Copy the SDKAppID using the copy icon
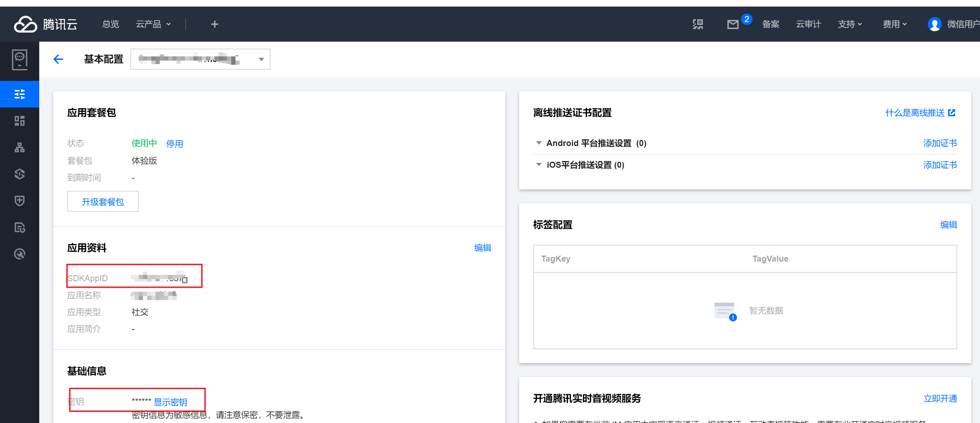Viewport: 980px width, 423px height. 184,279
